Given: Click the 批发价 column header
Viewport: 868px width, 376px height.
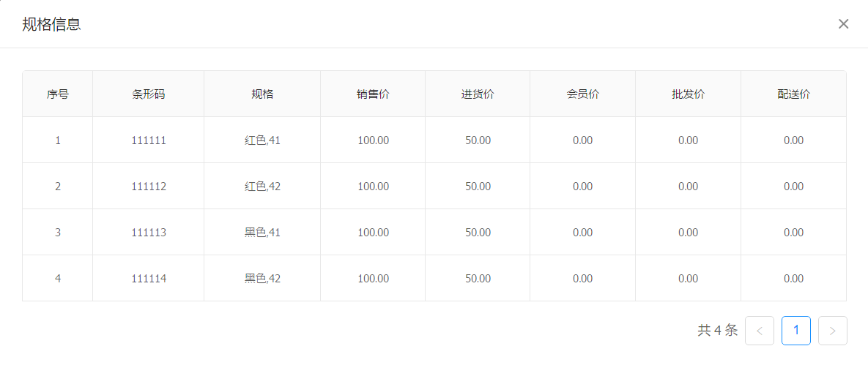Looking at the screenshot, I should tap(688, 94).
